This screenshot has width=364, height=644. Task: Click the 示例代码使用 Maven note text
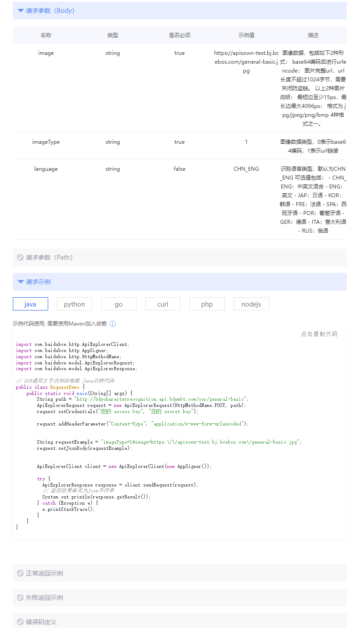pos(60,324)
